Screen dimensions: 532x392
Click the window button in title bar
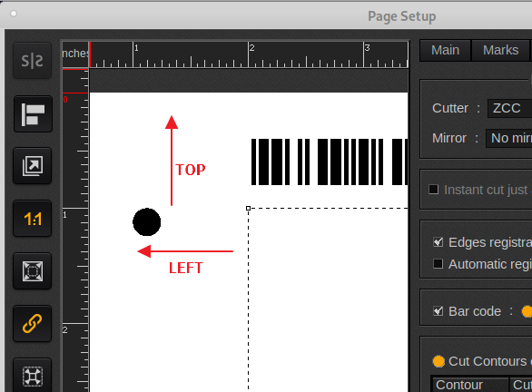14,14
